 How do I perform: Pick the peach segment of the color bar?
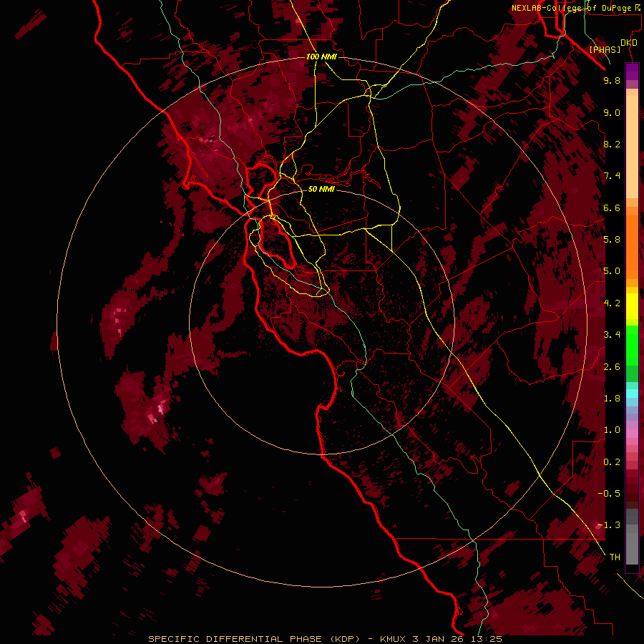tap(632, 144)
